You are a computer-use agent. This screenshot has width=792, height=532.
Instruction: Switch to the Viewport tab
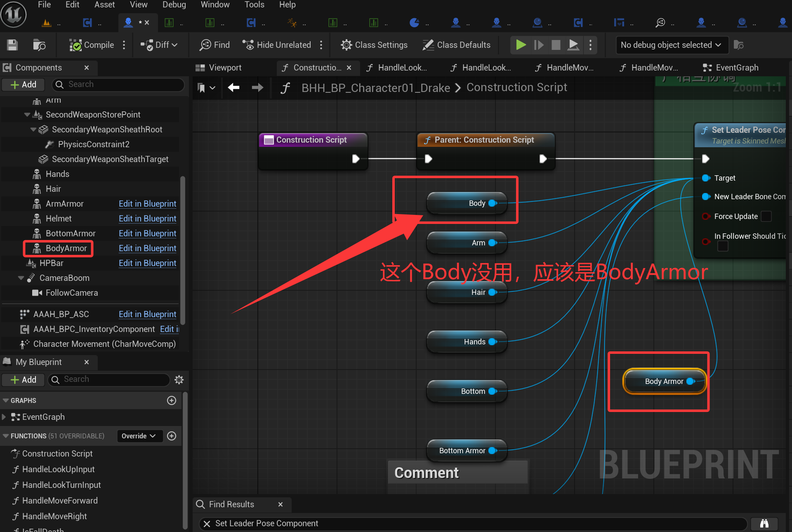point(219,68)
